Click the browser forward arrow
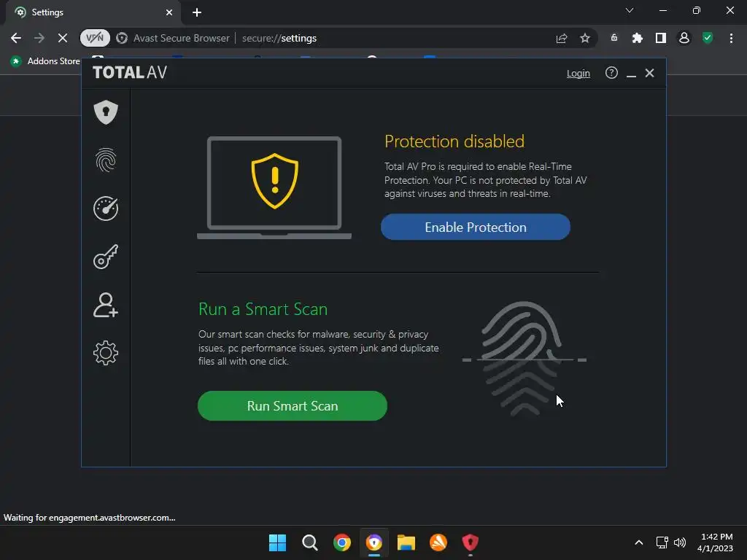The width and height of the screenshot is (747, 560). [39, 38]
